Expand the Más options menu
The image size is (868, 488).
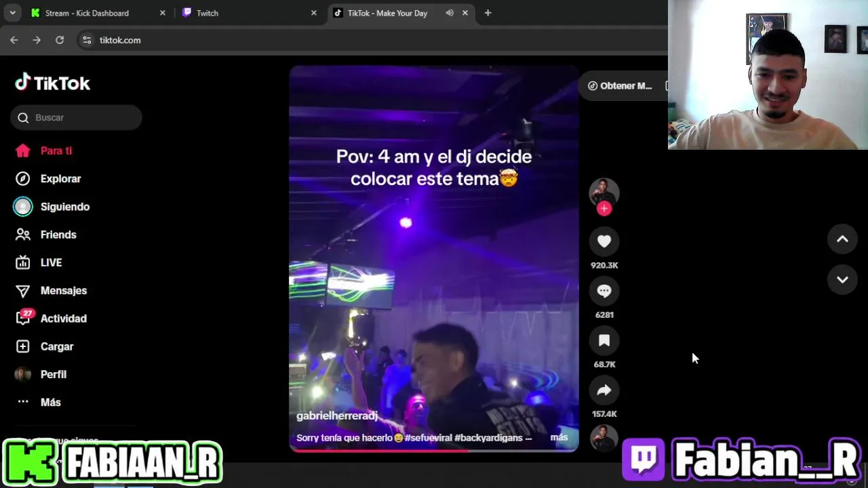(x=38, y=402)
